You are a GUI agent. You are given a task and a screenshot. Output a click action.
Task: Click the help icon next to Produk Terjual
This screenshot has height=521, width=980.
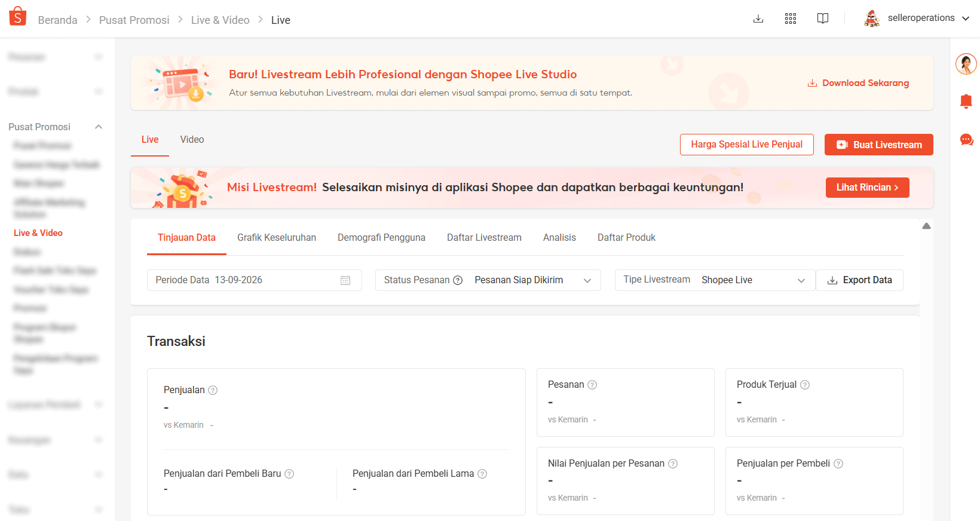click(x=805, y=385)
